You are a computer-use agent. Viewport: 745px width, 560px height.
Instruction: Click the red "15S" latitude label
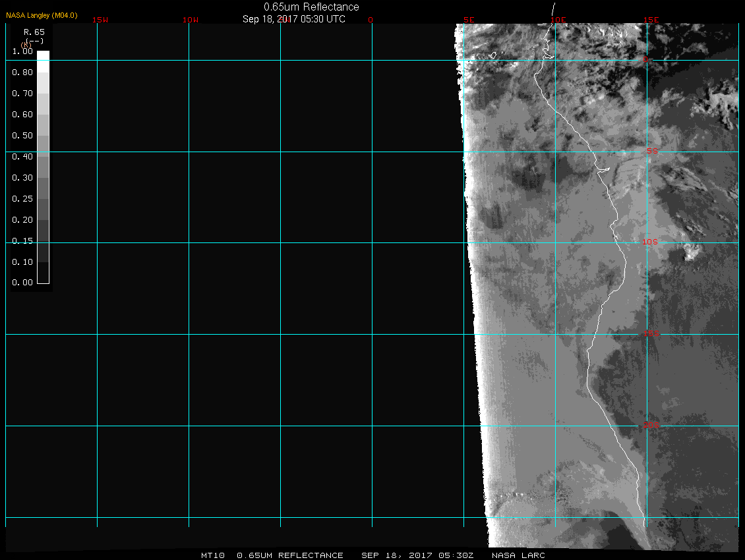(651, 333)
